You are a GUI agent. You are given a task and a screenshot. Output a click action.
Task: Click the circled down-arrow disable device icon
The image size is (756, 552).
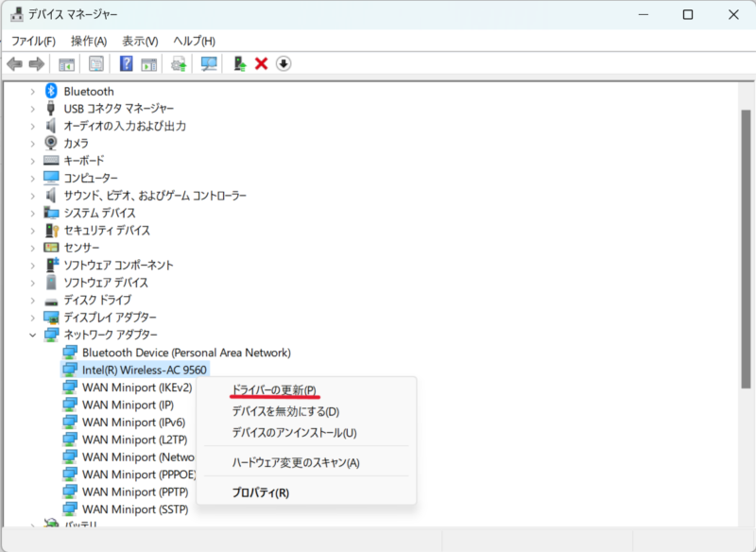point(283,63)
